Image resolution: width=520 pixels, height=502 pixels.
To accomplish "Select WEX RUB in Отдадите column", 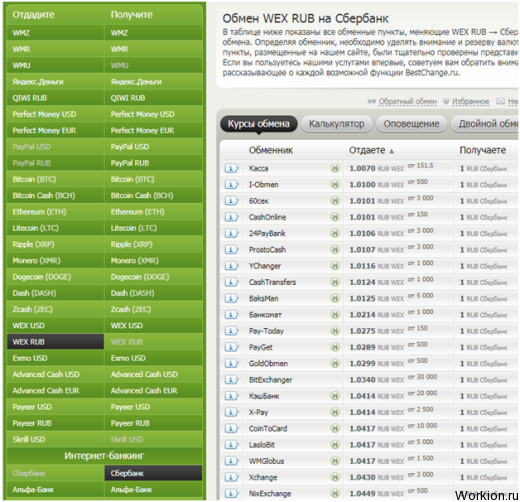I will [55, 342].
